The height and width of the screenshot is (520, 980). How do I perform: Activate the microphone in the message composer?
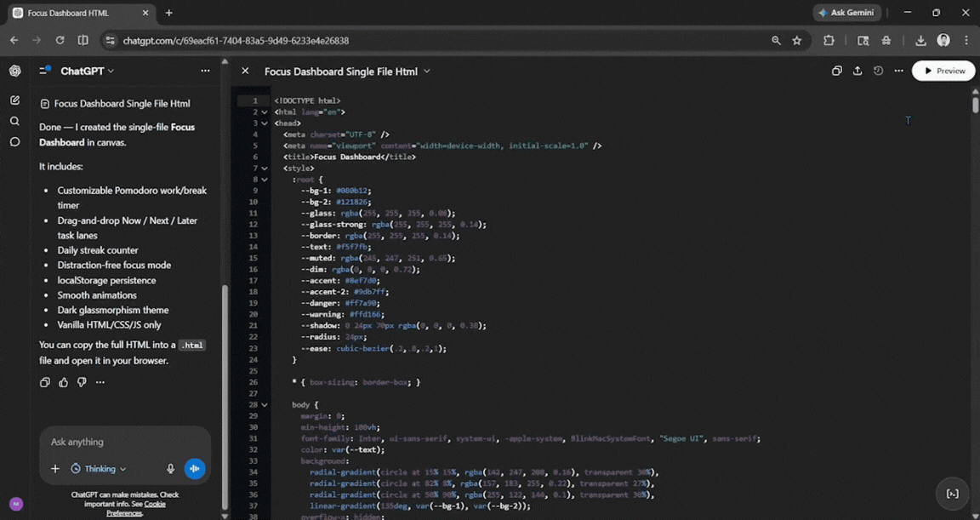(171, 468)
